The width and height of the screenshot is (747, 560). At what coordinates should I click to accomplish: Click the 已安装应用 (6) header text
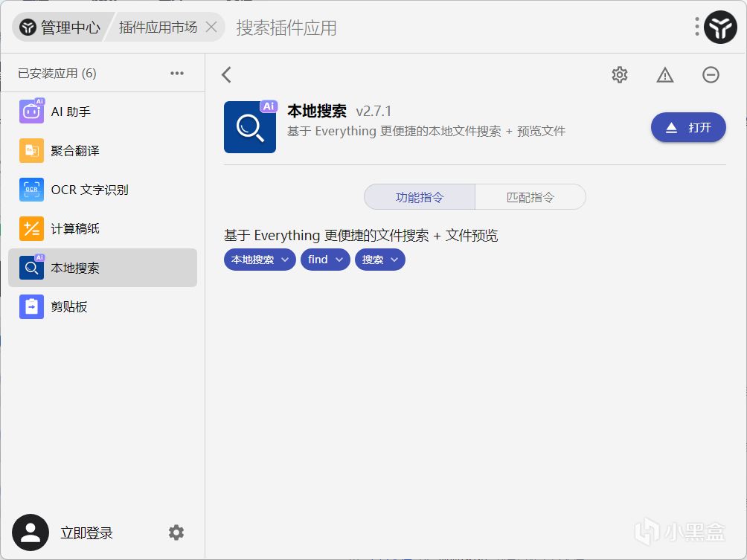(57, 74)
